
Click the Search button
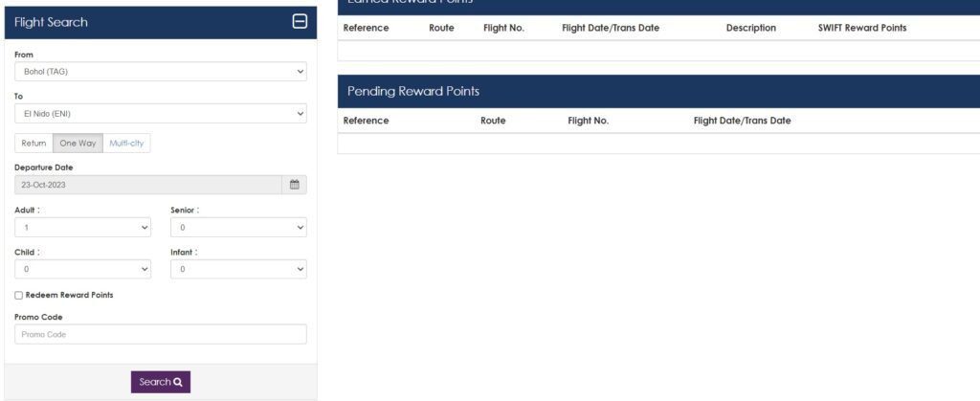coord(161,382)
